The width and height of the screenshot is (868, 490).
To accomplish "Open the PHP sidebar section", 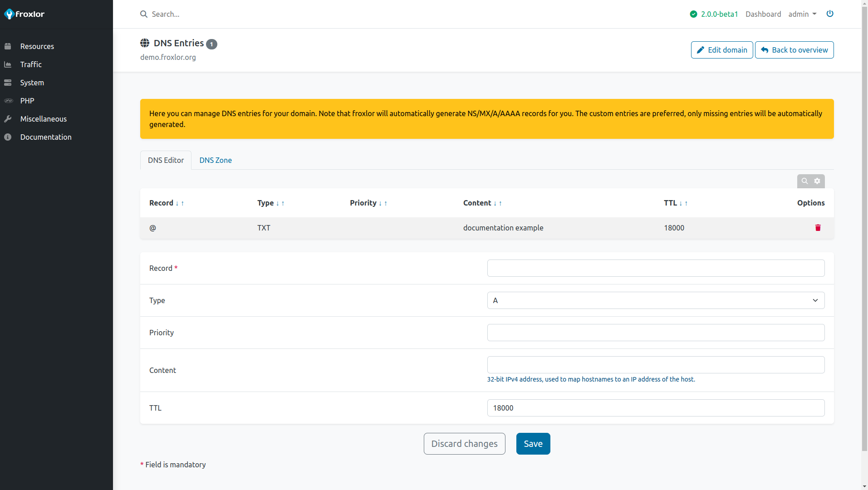I will [27, 101].
